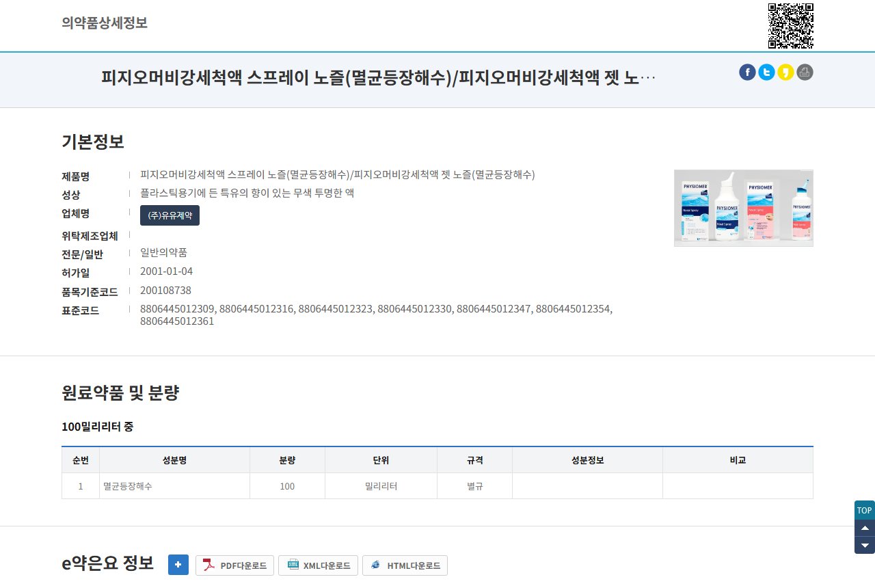The height and width of the screenshot is (588, 875).
Task: Click the standard code 8806445012309 text
Action: point(177,309)
